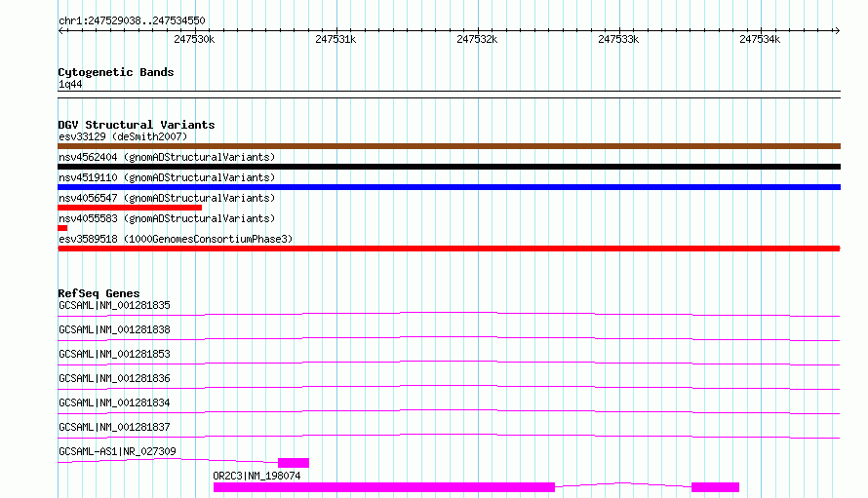Open the esv3589518 1000Genomes label

click(x=176, y=239)
